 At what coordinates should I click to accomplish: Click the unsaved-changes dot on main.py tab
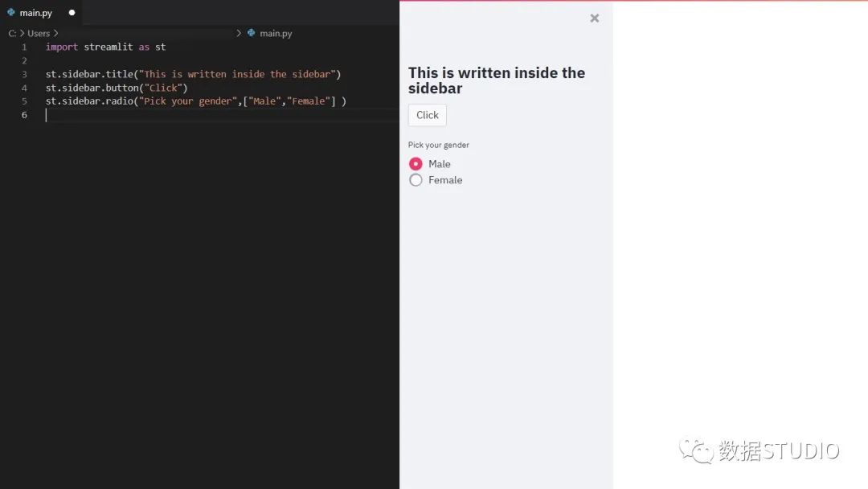[x=72, y=12]
